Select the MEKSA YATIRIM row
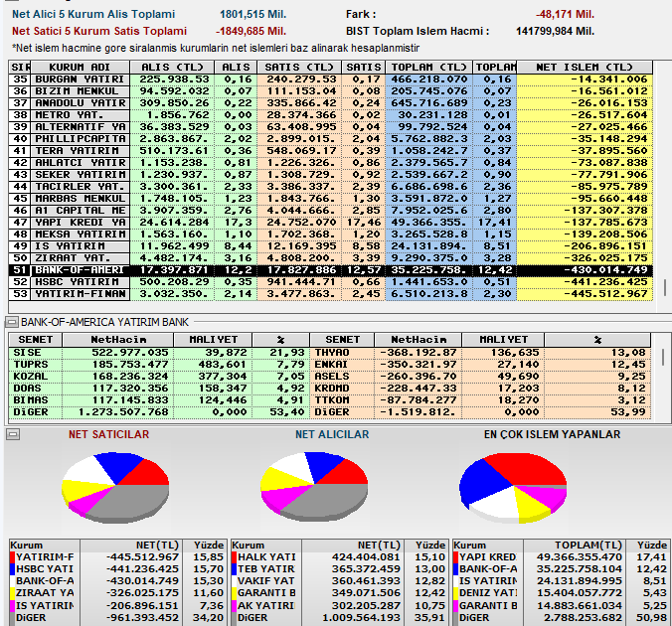 330,235
